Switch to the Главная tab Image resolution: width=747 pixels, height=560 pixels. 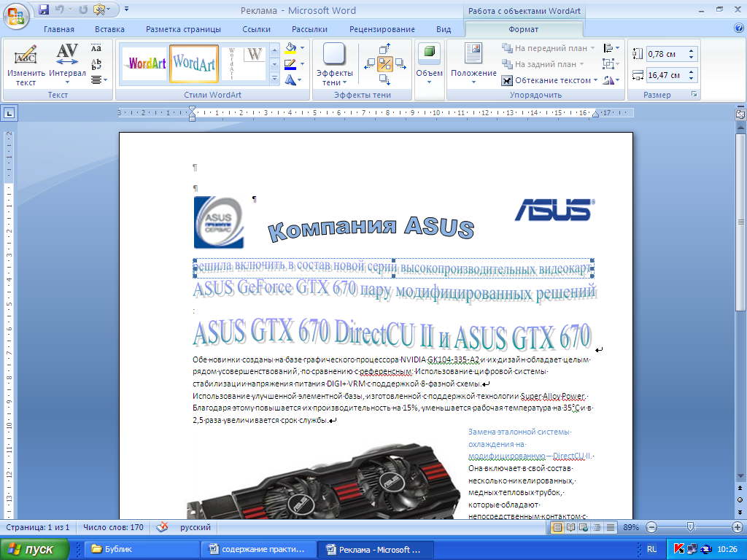[59, 29]
